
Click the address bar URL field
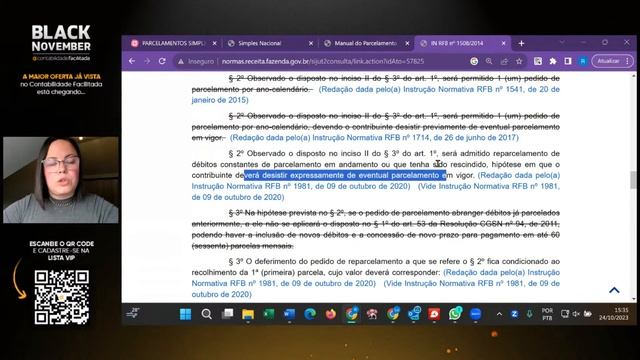pyautogui.click(x=322, y=61)
